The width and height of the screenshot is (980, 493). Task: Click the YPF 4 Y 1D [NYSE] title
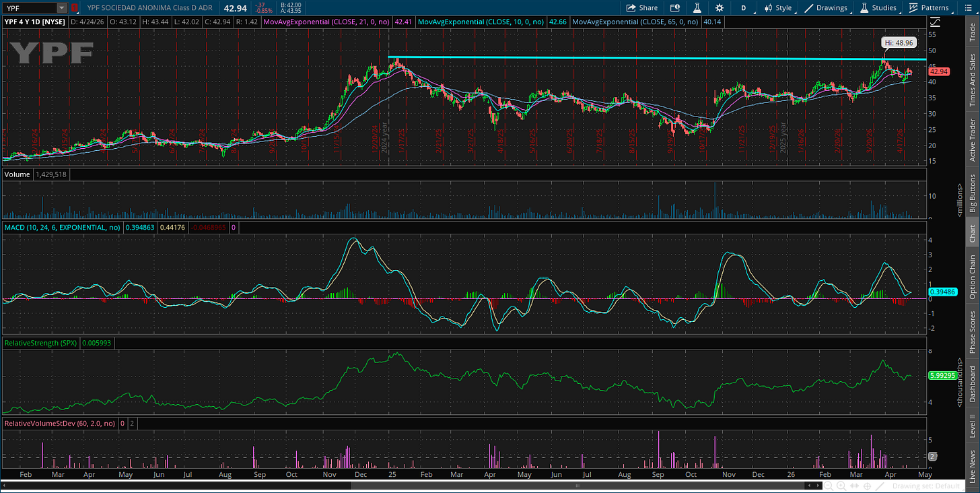click(34, 22)
